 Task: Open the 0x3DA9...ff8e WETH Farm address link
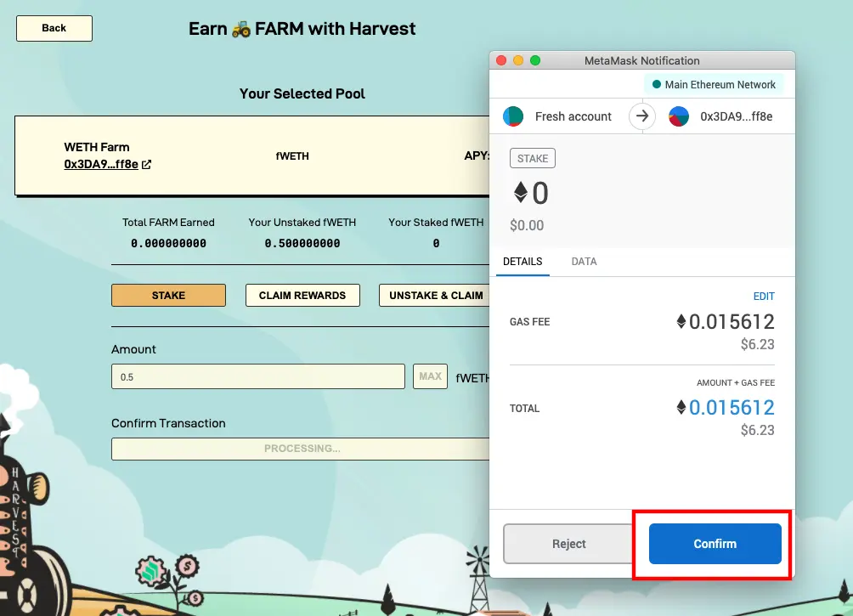point(100,164)
